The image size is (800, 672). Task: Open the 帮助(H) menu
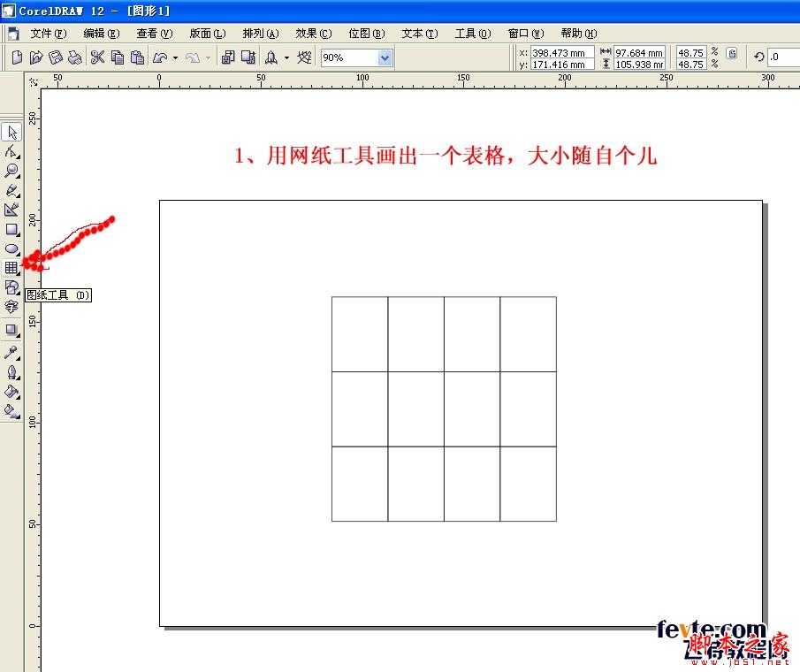pos(579,34)
